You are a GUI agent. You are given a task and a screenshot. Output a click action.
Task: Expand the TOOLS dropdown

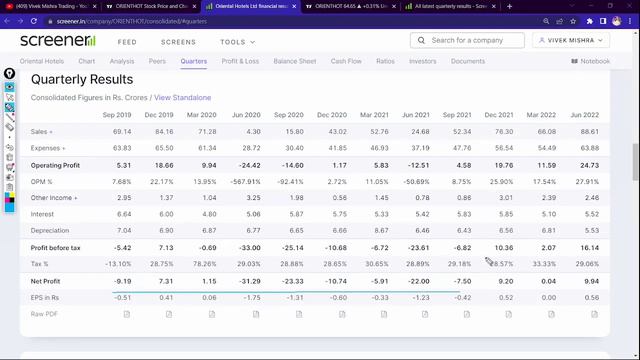tap(238, 42)
